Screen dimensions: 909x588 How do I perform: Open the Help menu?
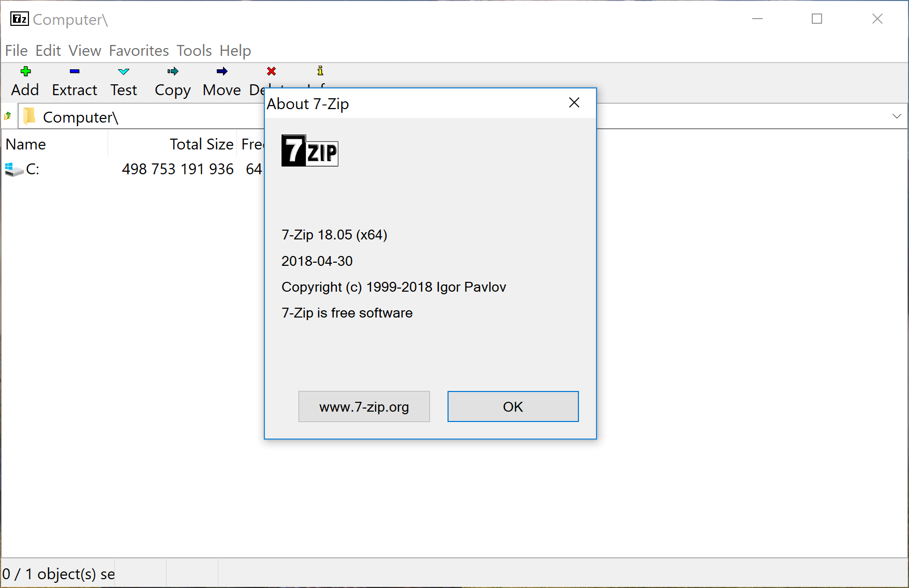(x=235, y=51)
